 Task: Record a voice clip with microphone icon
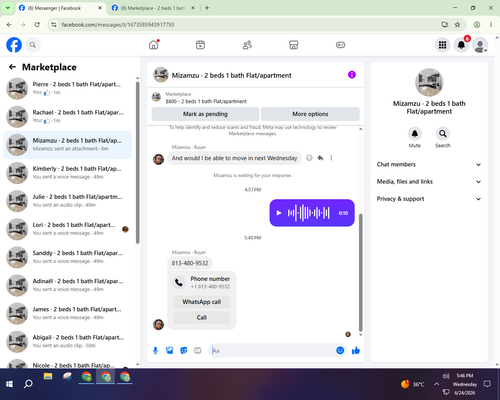155,350
